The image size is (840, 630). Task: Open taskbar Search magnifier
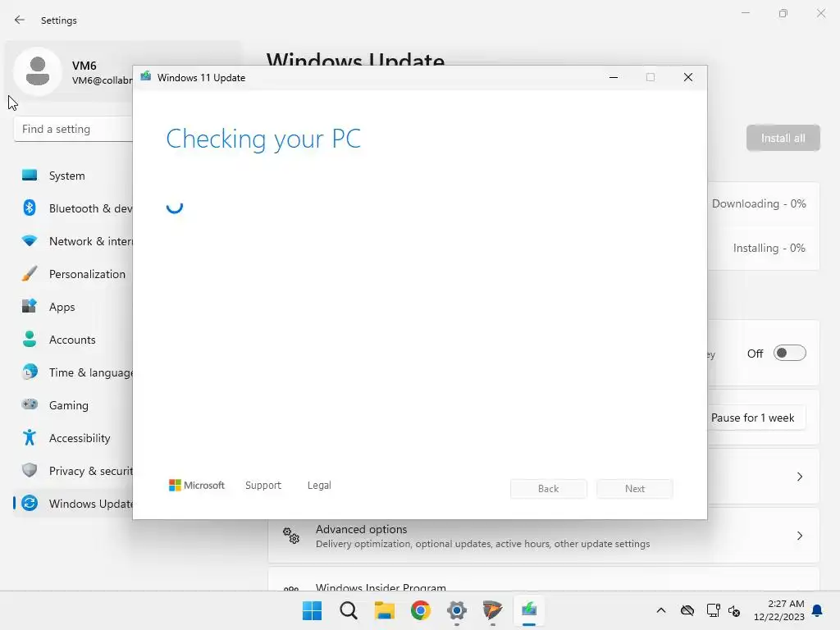click(348, 610)
